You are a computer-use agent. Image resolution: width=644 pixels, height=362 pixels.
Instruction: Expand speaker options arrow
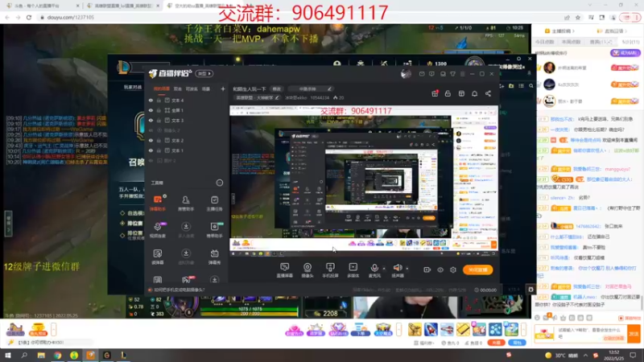407,269
